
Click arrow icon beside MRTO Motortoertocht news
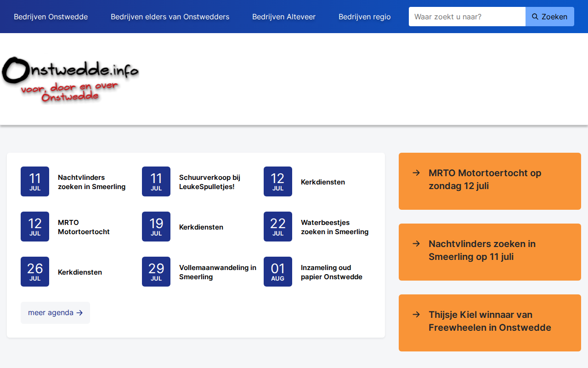pyautogui.click(x=416, y=173)
